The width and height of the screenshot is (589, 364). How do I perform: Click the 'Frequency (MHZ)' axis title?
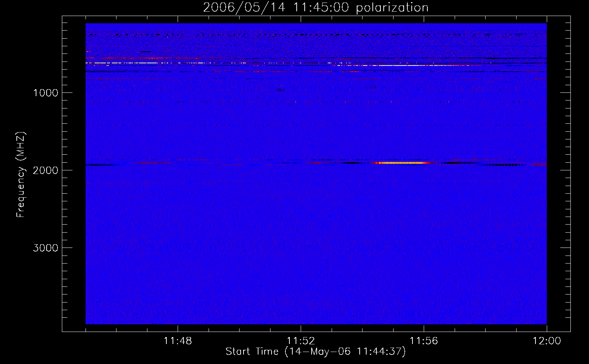coord(21,175)
